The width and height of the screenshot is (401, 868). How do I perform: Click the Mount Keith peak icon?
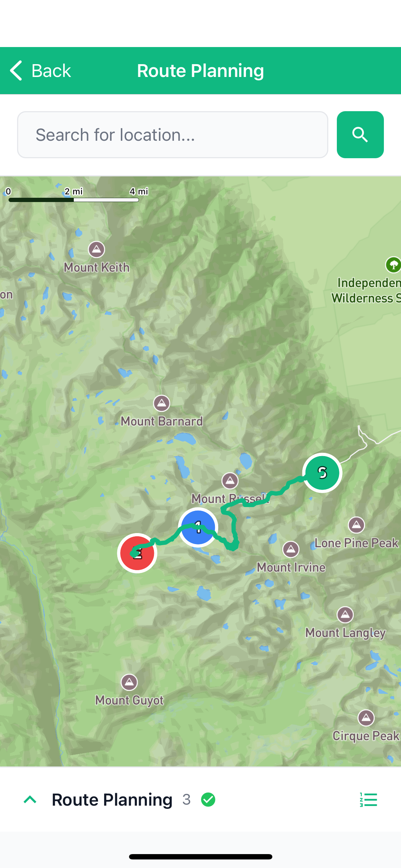tap(97, 249)
